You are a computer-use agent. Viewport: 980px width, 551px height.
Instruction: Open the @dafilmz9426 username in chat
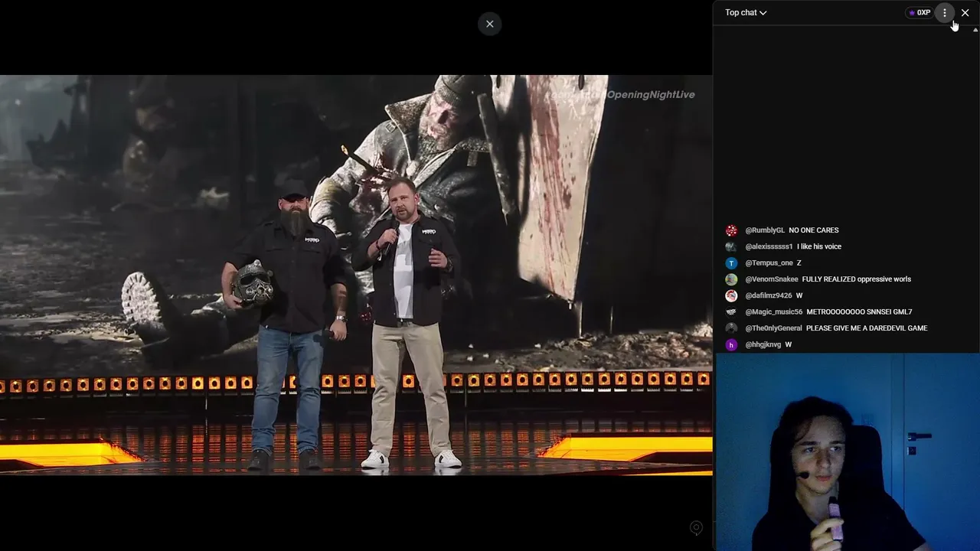769,295
